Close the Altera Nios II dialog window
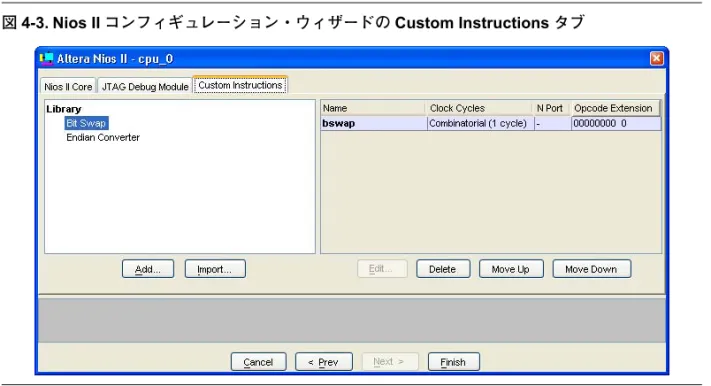The height and width of the screenshot is (386, 711). (x=656, y=58)
